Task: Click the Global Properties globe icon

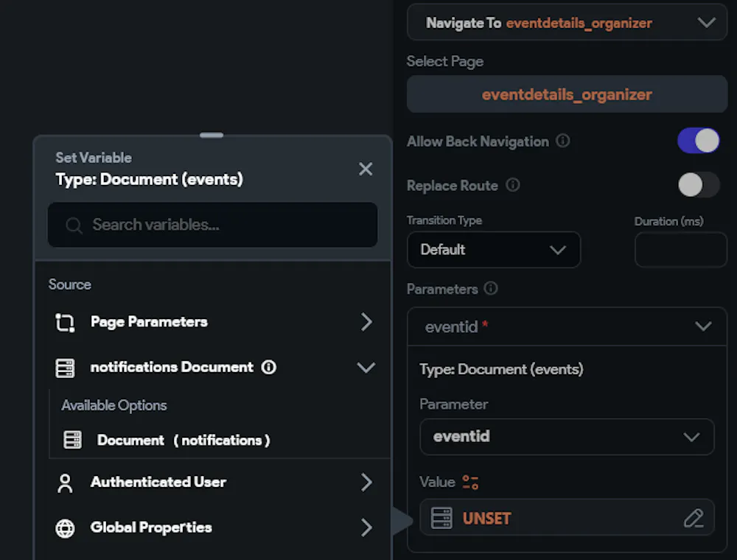Action: [x=65, y=528]
